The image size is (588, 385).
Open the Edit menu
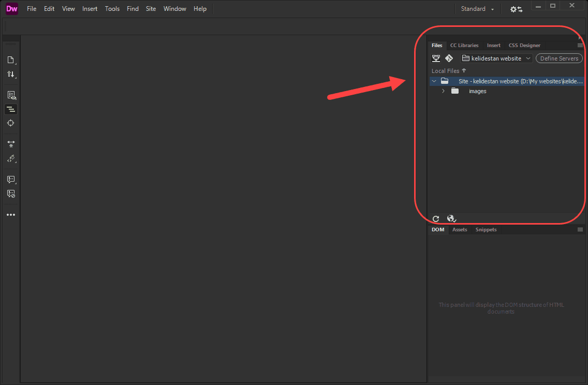coord(49,9)
